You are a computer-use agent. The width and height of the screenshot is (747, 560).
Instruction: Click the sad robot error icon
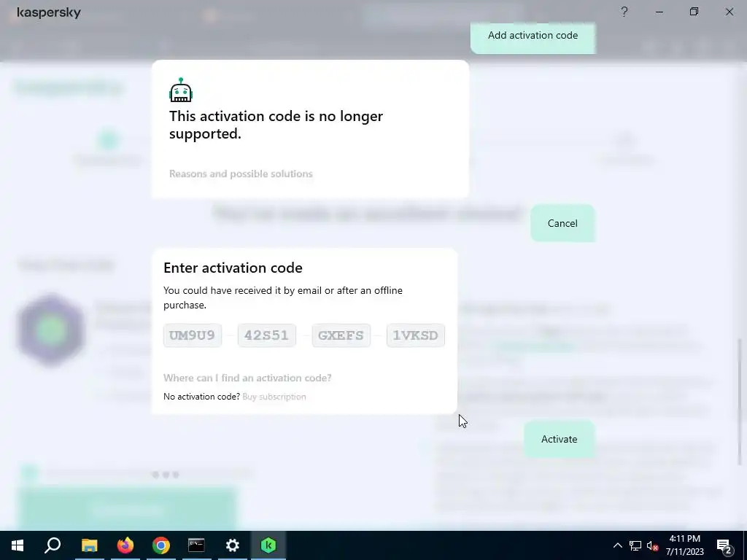(x=181, y=90)
